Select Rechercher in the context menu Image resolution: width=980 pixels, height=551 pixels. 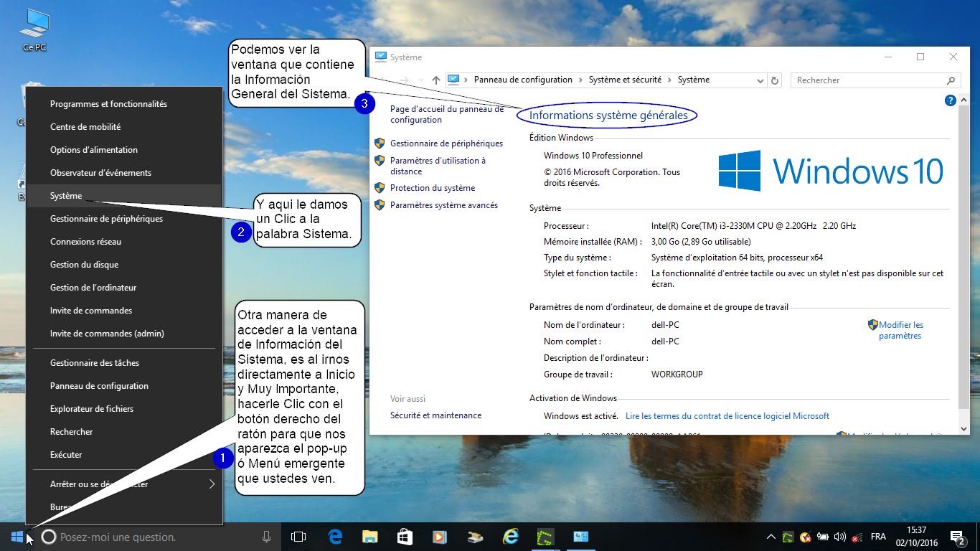[124, 432]
